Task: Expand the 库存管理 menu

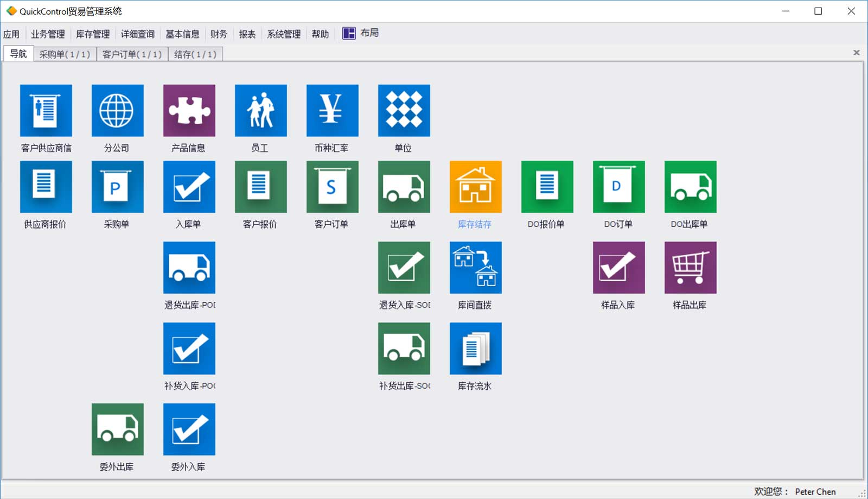Action: coord(93,34)
